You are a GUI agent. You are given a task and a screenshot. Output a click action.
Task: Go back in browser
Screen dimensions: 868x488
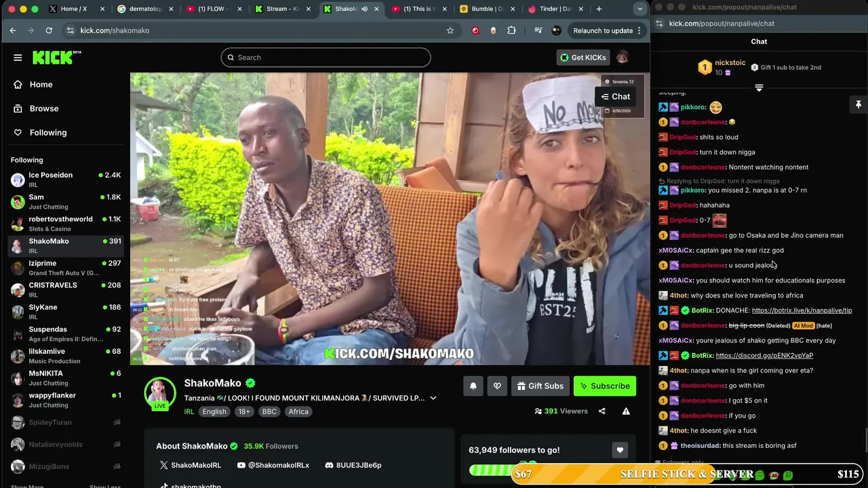(13, 30)
